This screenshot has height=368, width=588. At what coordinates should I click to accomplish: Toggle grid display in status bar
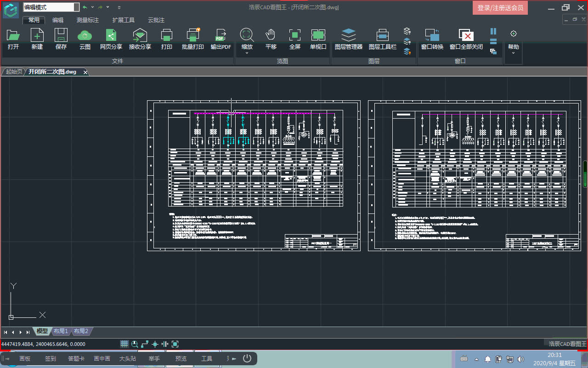coord(124,344)
